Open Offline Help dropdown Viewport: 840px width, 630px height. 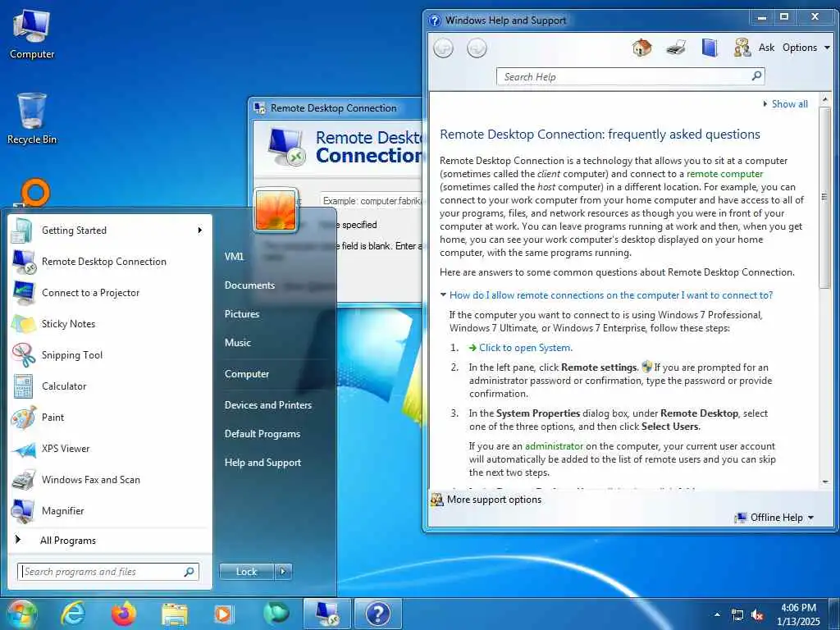[x=774, y=518]
